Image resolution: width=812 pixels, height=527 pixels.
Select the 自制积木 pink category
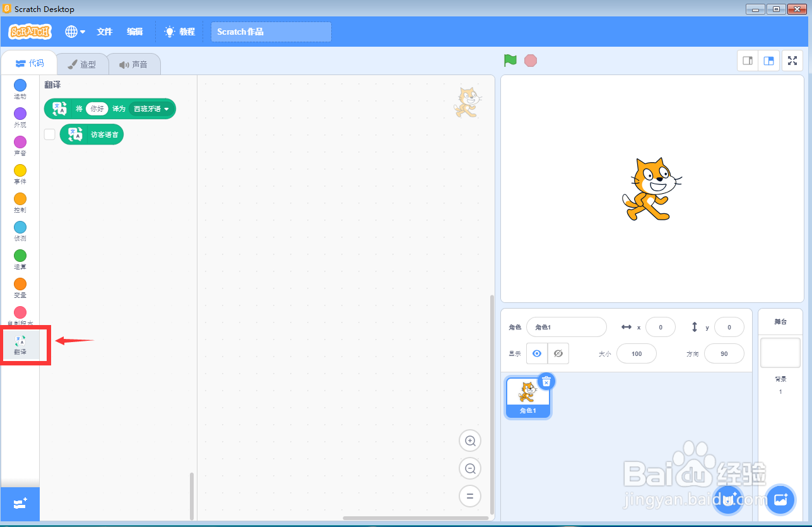click(20, 316)
